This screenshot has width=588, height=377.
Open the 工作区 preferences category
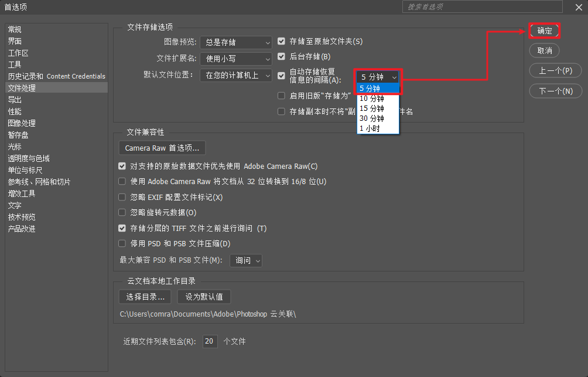tap(18, 53)
